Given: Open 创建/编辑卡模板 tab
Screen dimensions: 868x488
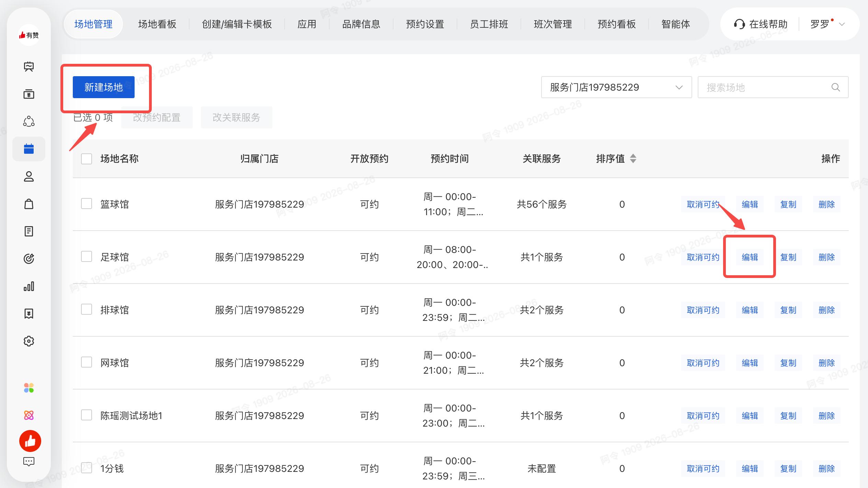Looking at the screenshot, I should pyautogui.click(x=237, y=24).
